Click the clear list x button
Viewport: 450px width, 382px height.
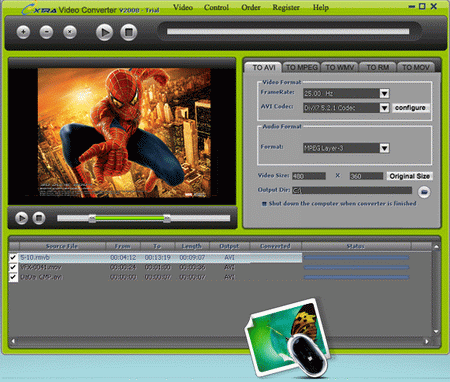click(x=70, y=32)
